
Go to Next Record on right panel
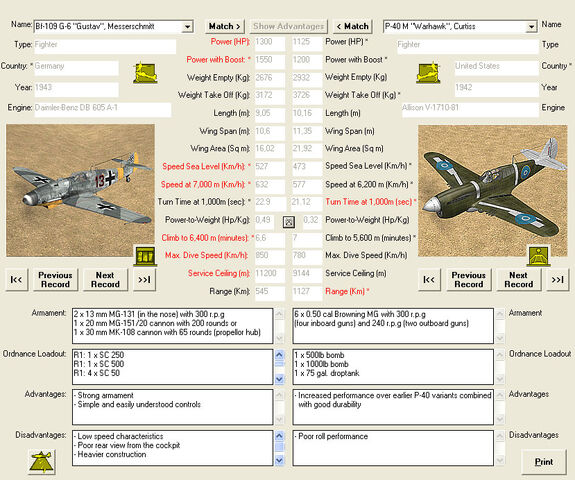point(519,280)
